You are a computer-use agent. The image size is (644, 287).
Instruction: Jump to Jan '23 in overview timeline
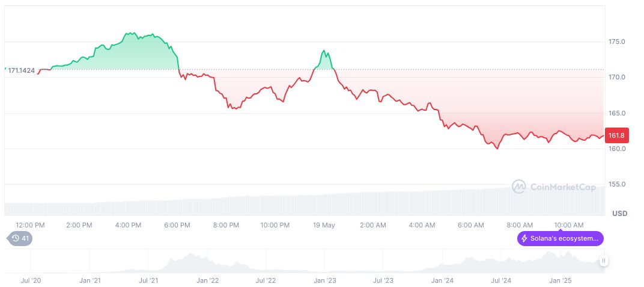click(325, 280)
